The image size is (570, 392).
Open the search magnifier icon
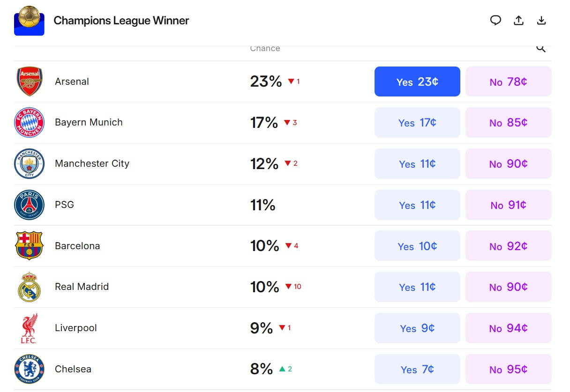click(541, 48)
